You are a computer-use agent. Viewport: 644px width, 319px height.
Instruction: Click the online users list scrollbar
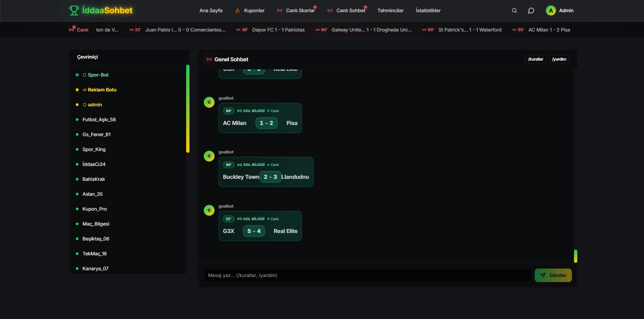coord(187,108)
